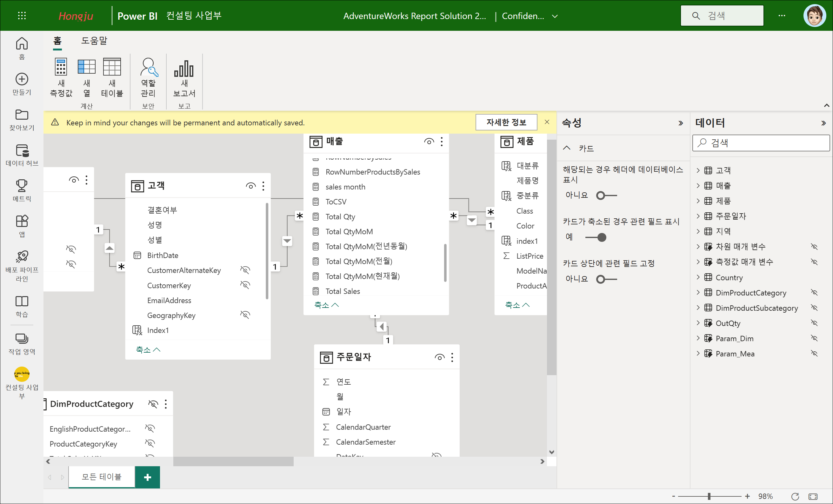
Task: Collapse the 카드 section in 속성 pane
Action: pyautogui.click(x=567, y=148)
